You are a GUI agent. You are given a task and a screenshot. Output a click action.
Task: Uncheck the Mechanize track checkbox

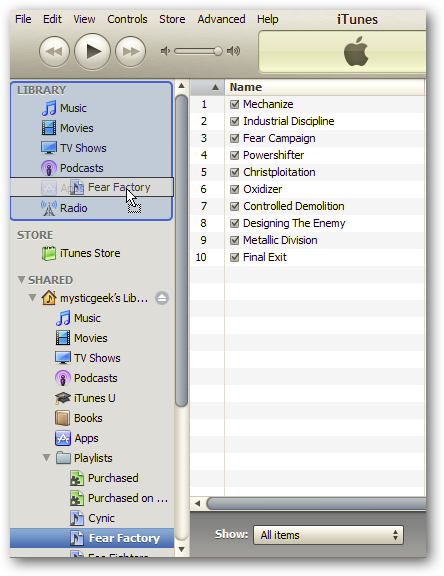coord(234,104)
